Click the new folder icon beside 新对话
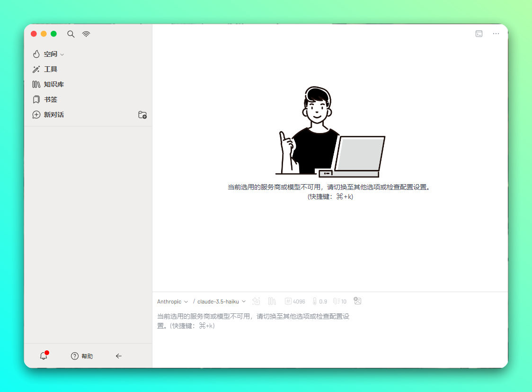532x392 pixels. click(142, 115)
